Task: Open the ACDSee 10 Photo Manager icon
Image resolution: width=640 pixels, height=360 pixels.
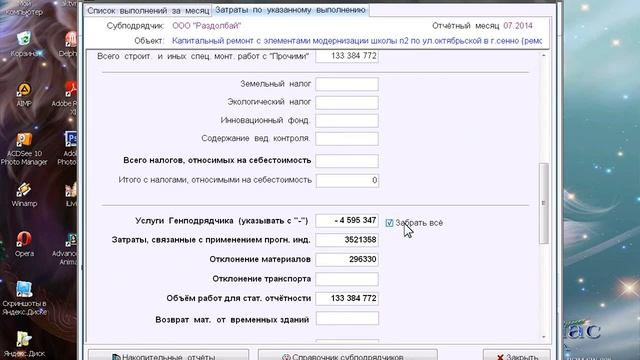Action: 24,149
